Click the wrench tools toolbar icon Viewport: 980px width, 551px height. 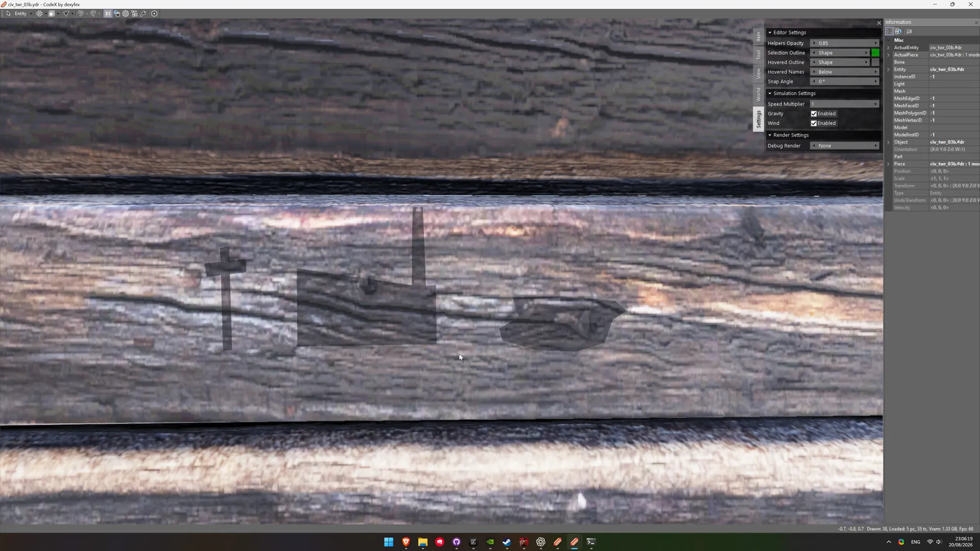point(143,14)
